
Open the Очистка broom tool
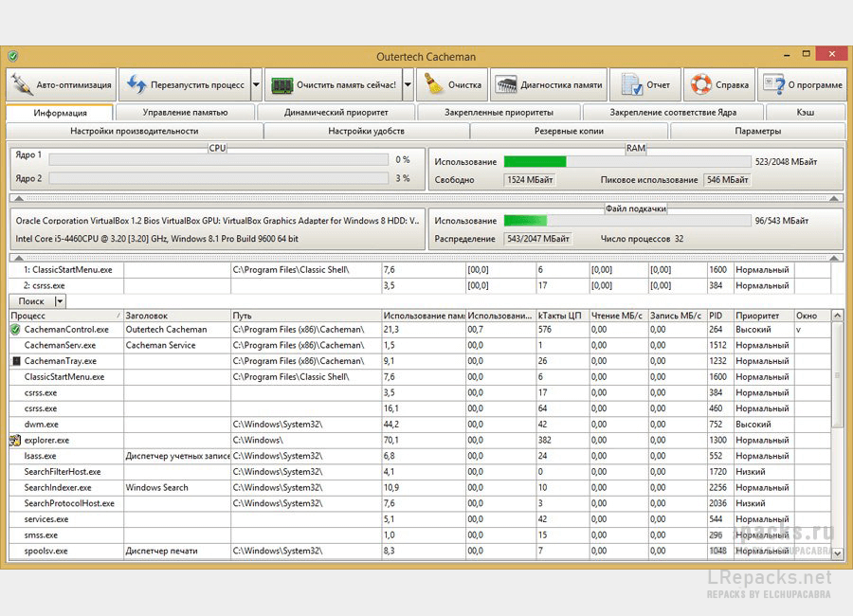point(454,85)
